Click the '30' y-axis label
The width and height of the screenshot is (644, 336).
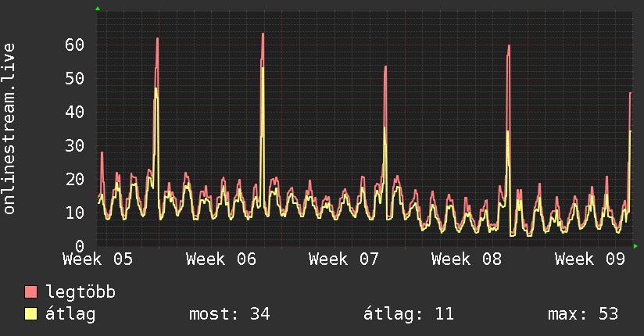point(75,145)
